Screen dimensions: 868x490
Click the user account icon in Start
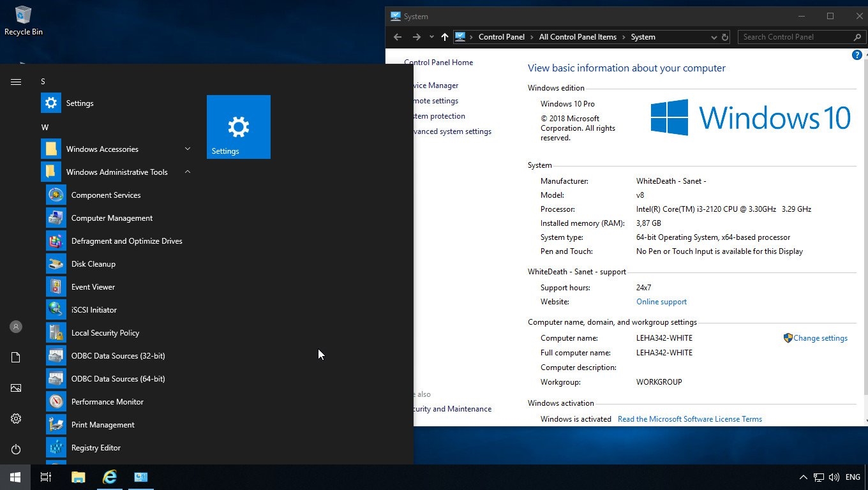tap(16, 327)
